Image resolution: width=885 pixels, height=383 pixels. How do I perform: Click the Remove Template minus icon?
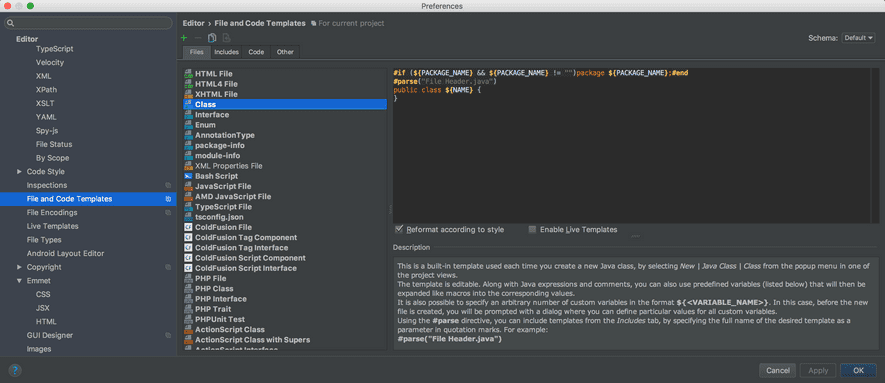click(x=198, y=38)
